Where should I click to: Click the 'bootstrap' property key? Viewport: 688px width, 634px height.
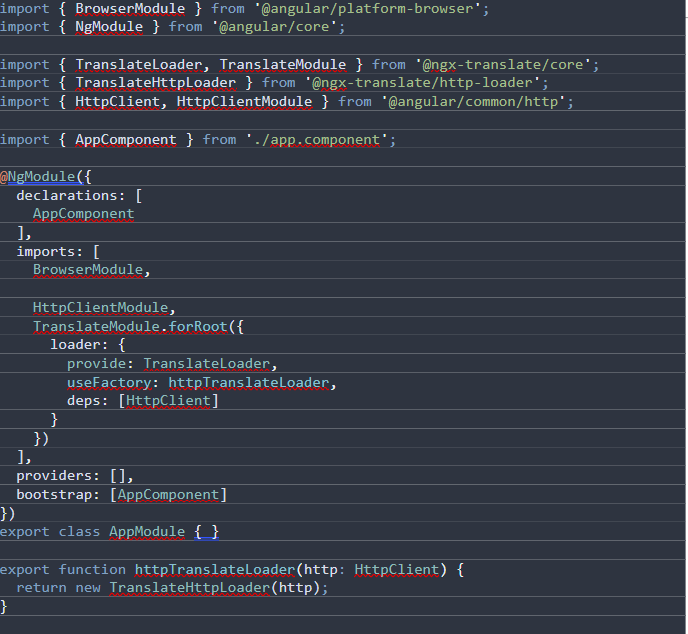click(x=54, y=494)
